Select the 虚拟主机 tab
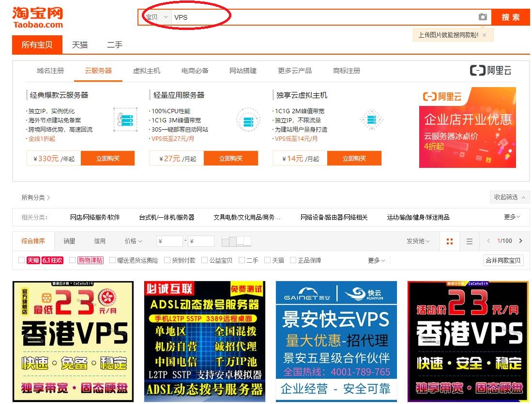532x404 pixels. pyautogui.click(x=146, y=71)
